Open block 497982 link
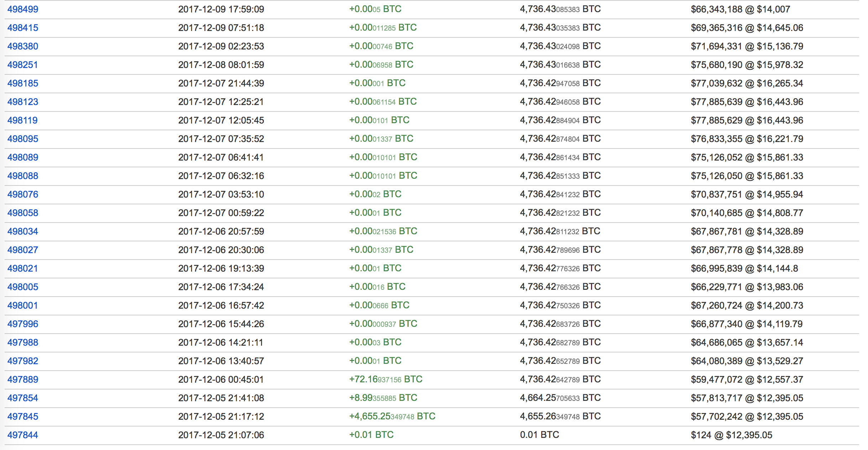Viewport: 868px width, 450px height. click(x=23, y=361)
